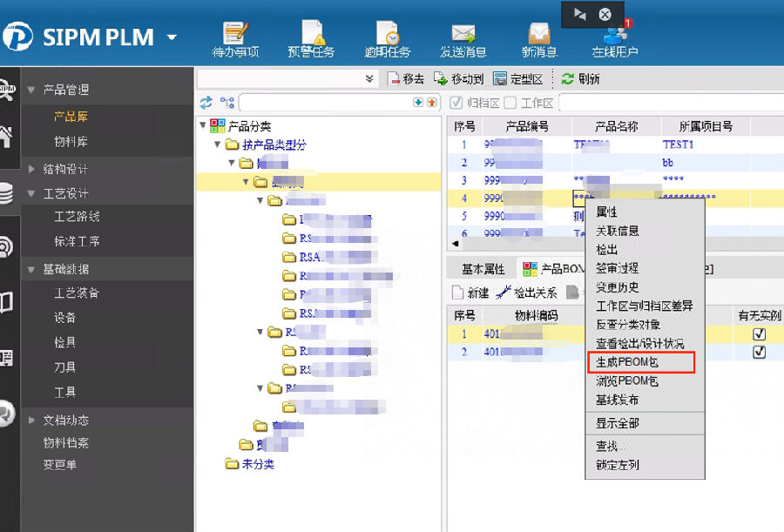Open 产品库 in the sidebar
784x532 pixels.
click(x=71, y=117)
